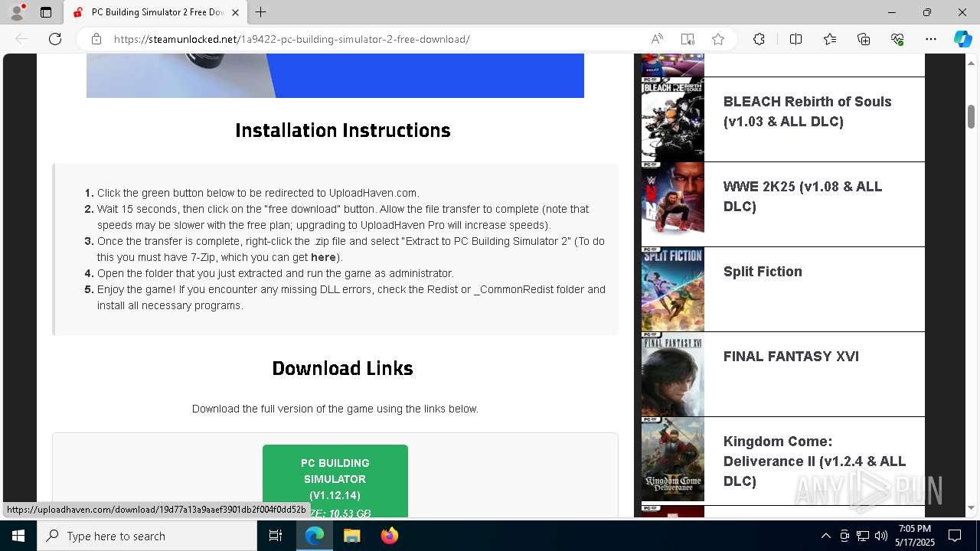The height and width of the screenshot is (551, 980).
Task: Follow the 7-Zip 'here' link
Action: coord(323,257)
